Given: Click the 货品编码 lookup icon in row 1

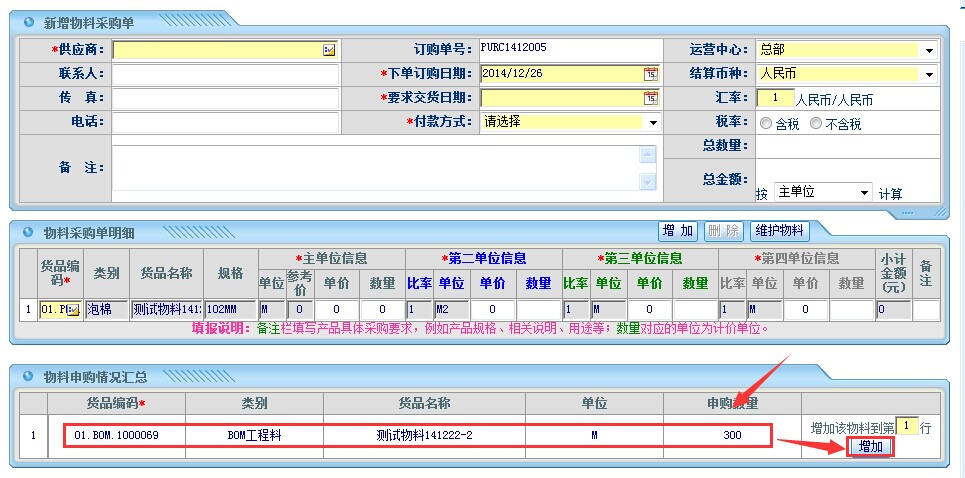Looking at the screenshot, I should pos(72,310).
